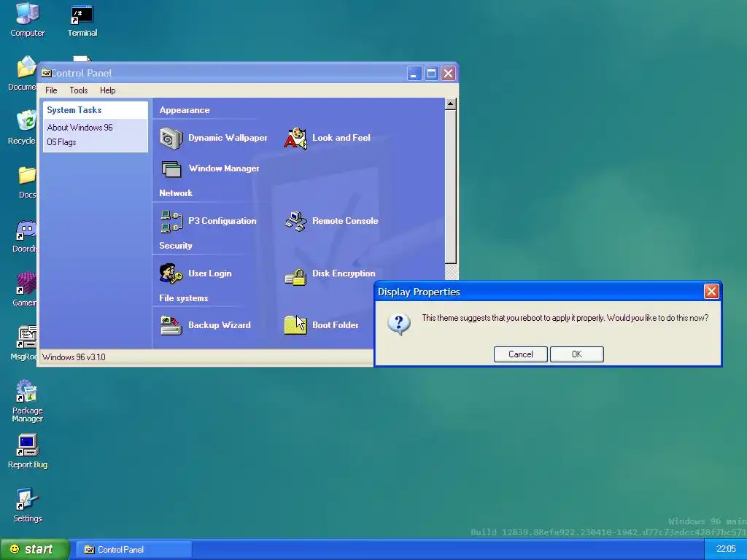Launch the Doordis desktop shortcut
The width and height of the screenshot is (747, 560).
click(x=26, y=230)
